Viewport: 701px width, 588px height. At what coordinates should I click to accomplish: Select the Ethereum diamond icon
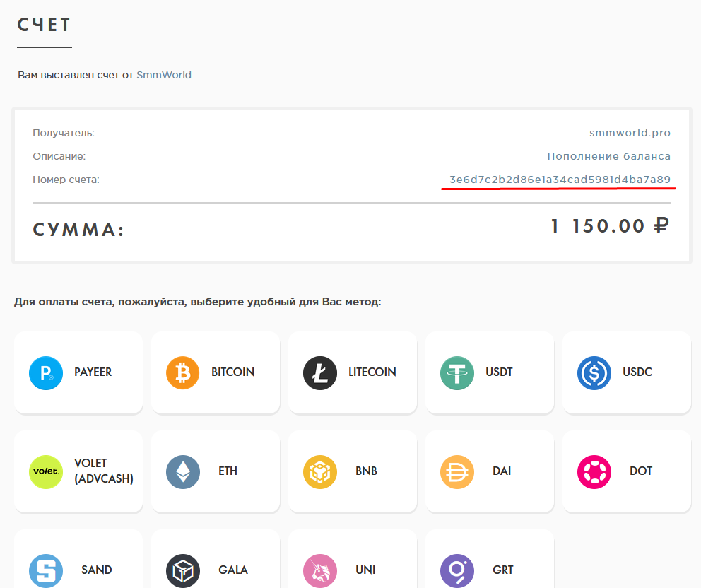(183, 471)
